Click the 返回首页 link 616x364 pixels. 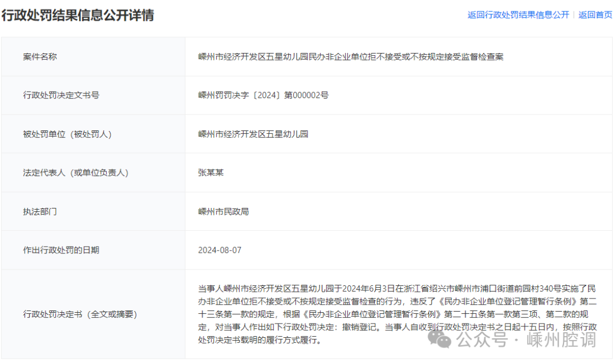click(595, 15)
